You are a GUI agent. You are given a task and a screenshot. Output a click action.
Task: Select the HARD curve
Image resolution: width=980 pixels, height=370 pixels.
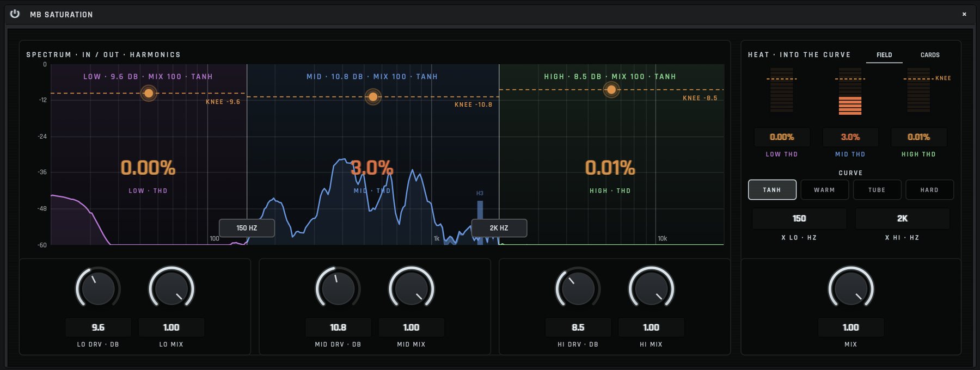tap(929, 190)
